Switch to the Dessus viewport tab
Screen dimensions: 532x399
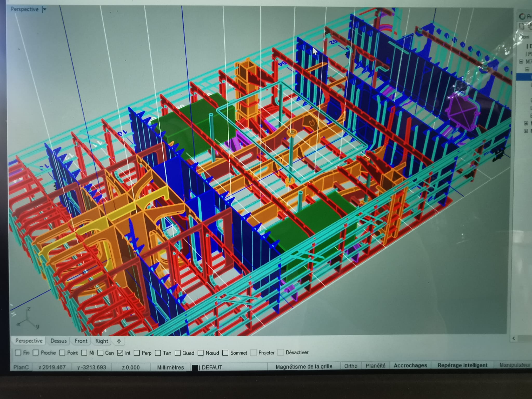pos(58,341)
